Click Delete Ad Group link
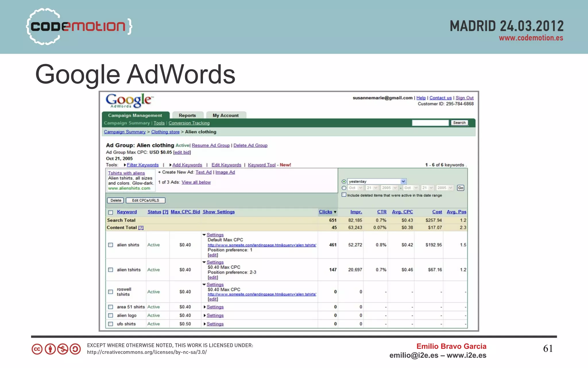The height and width of the screenshot is (368, 588). pyautogui.click(x=250, y=145)
